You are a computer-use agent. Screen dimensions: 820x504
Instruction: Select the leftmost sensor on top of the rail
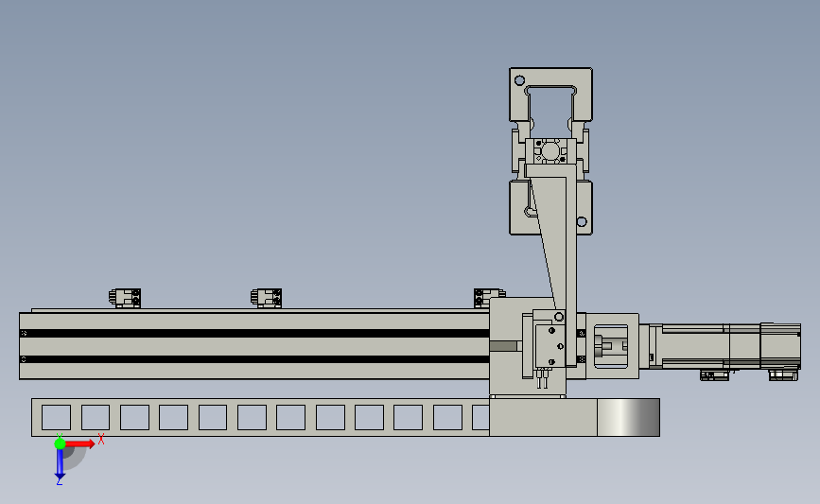click(x=125, y=298)
